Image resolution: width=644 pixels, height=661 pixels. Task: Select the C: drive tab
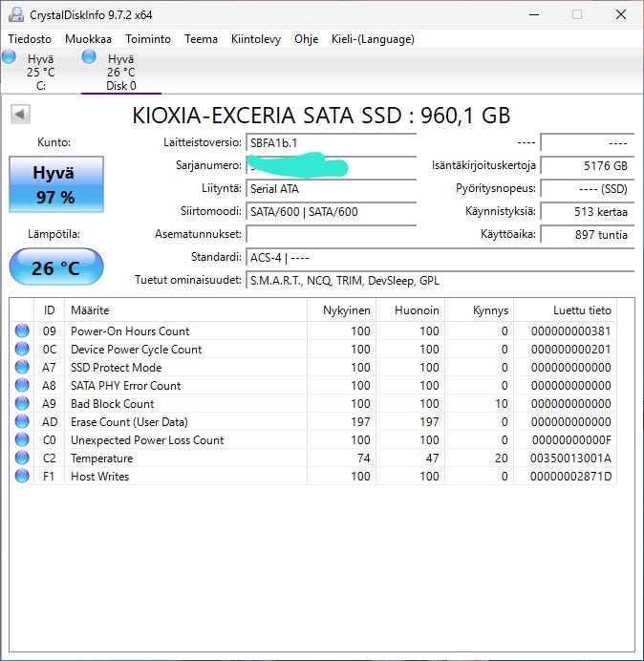[40, 72]
